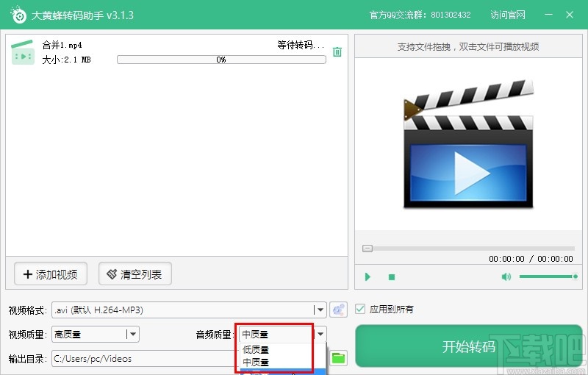Click 添加视频 button
The image size is (588, 375).
click(x=51, y=274)
